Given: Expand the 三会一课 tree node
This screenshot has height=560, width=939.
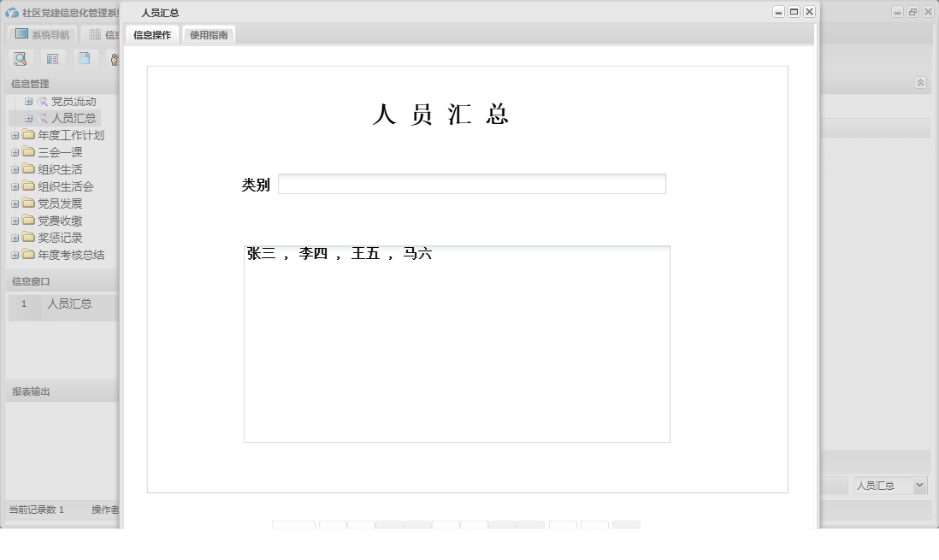Looking at the screenshot, I should click(x=15, y=151).
